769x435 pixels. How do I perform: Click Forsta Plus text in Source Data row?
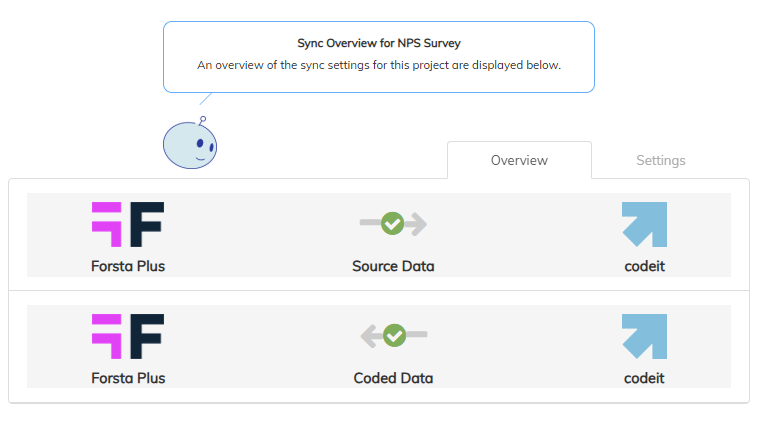pyautogui.click(x=128, y=267)
